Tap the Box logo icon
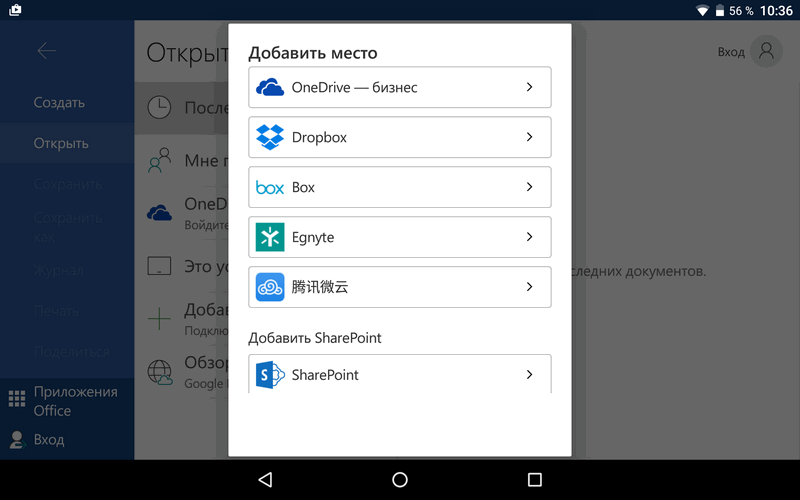800x500 pixels. [x=270, y=188]
